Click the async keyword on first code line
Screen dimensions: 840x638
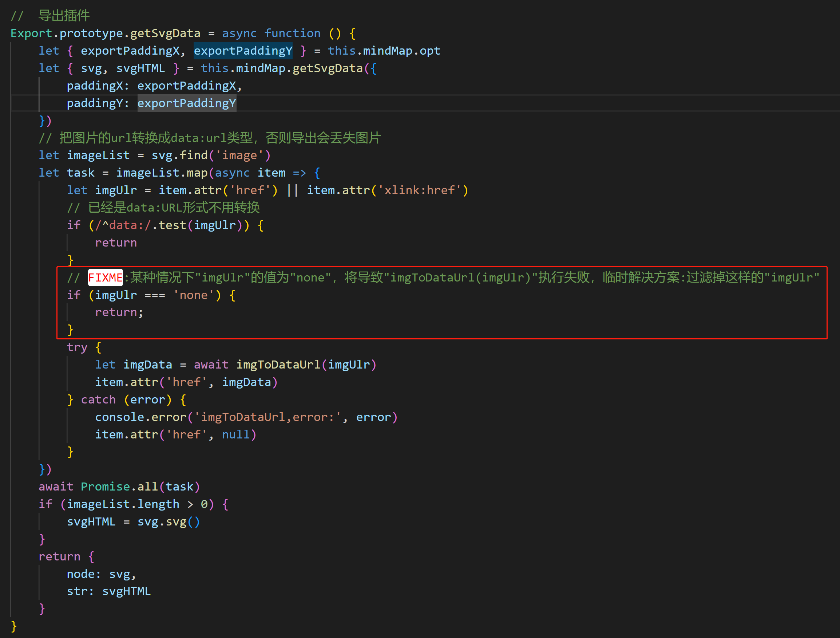[239, 33]
